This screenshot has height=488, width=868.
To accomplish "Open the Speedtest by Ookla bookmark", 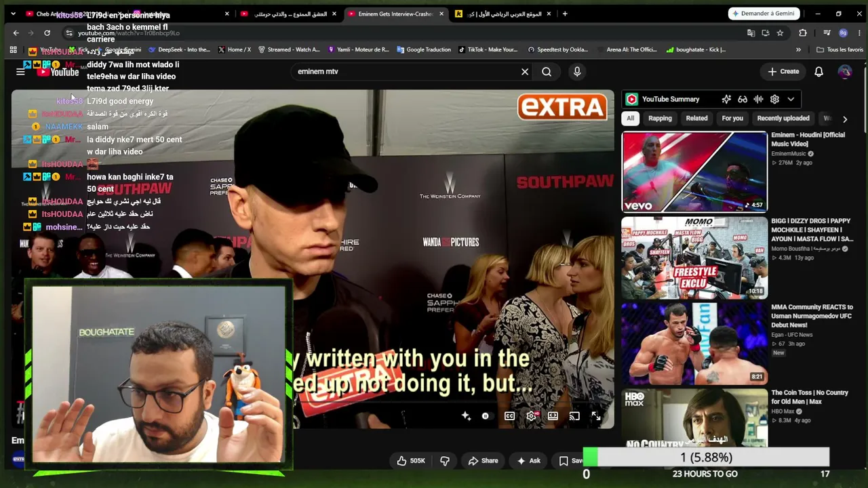I will [x=558, y=49].
